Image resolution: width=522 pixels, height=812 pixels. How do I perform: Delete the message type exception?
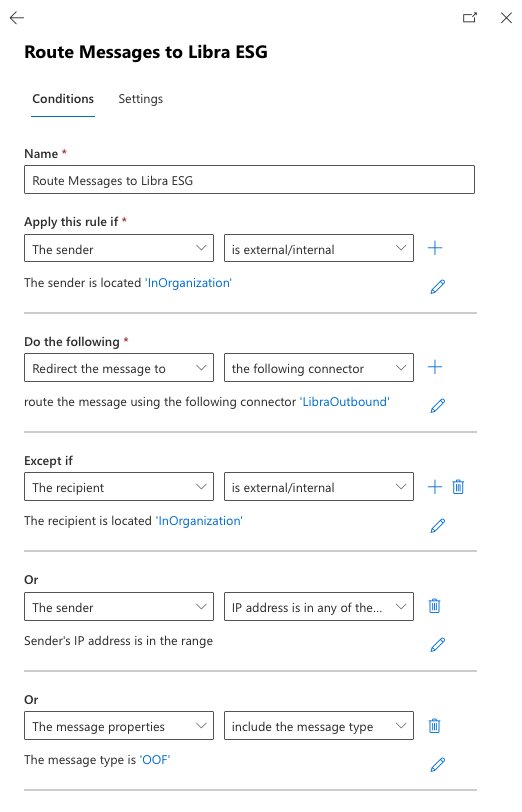pos(434,726)
